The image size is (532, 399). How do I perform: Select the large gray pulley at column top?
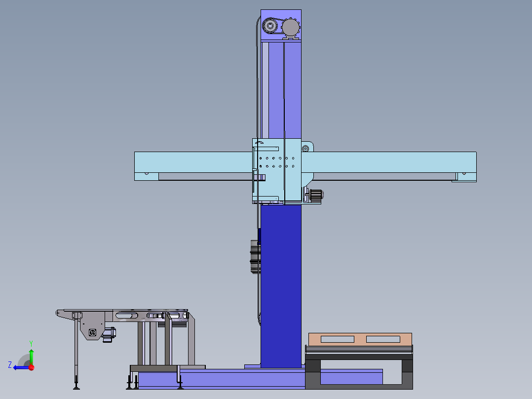[291, 27]
